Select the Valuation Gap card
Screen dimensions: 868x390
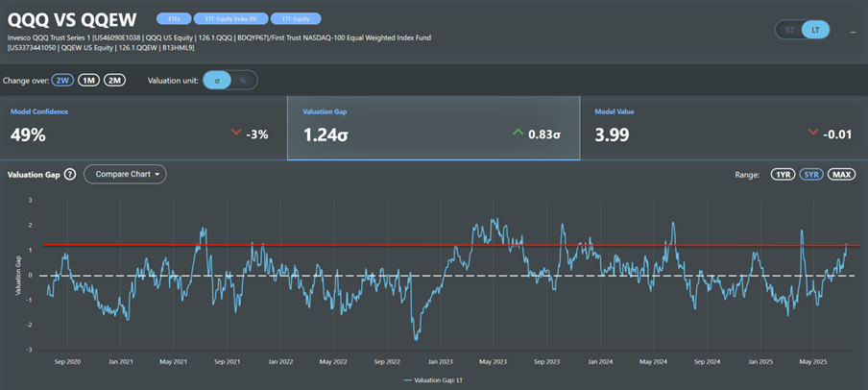coord(433,128)
